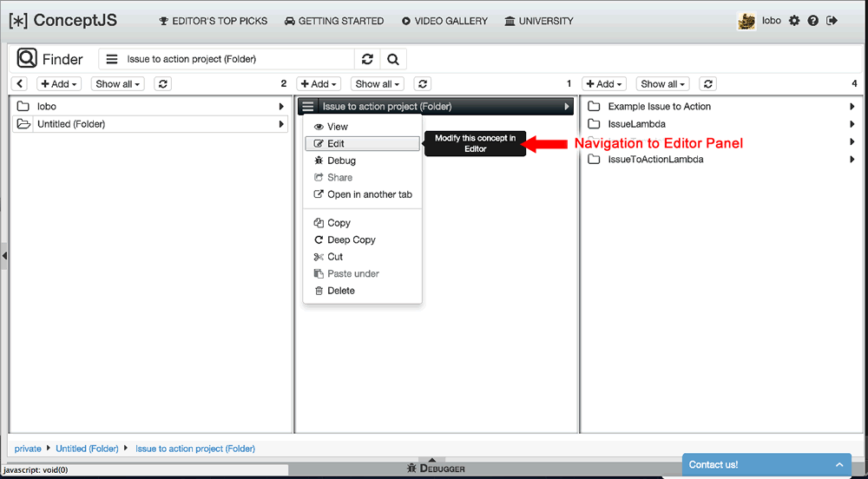Open University link

click(x=539, y=21)
